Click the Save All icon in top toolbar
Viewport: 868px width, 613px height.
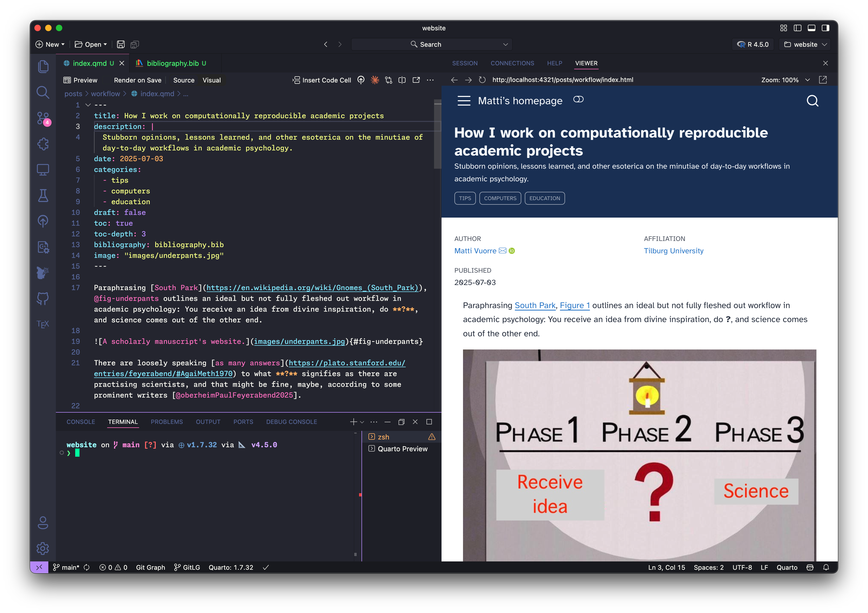click(135, 44)
